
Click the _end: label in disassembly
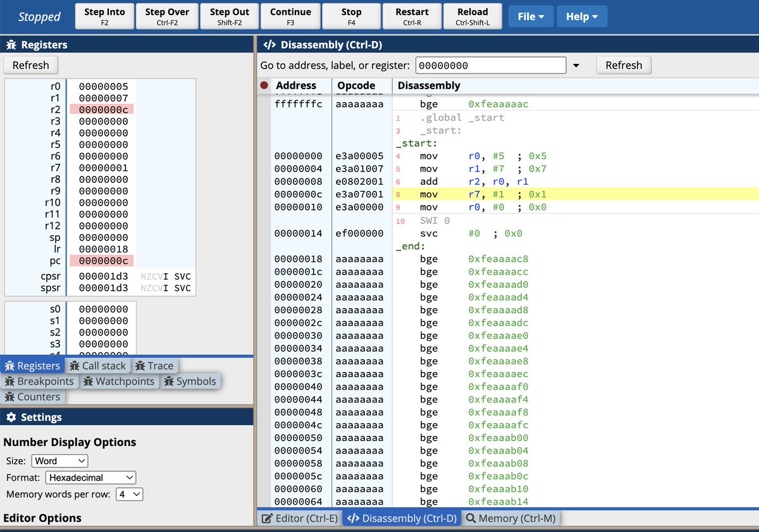(x=410, y=246)
